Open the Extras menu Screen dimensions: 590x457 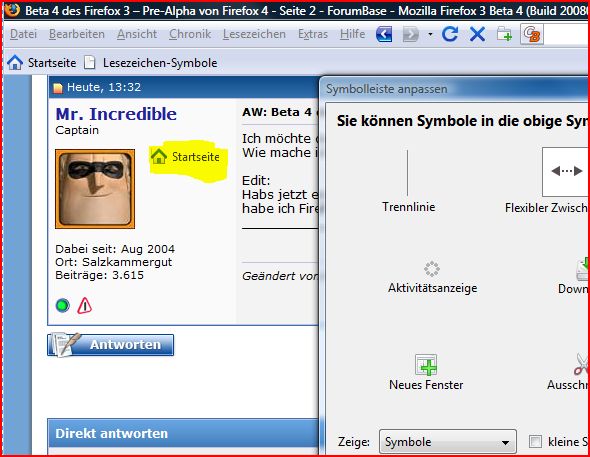point(313,34)
